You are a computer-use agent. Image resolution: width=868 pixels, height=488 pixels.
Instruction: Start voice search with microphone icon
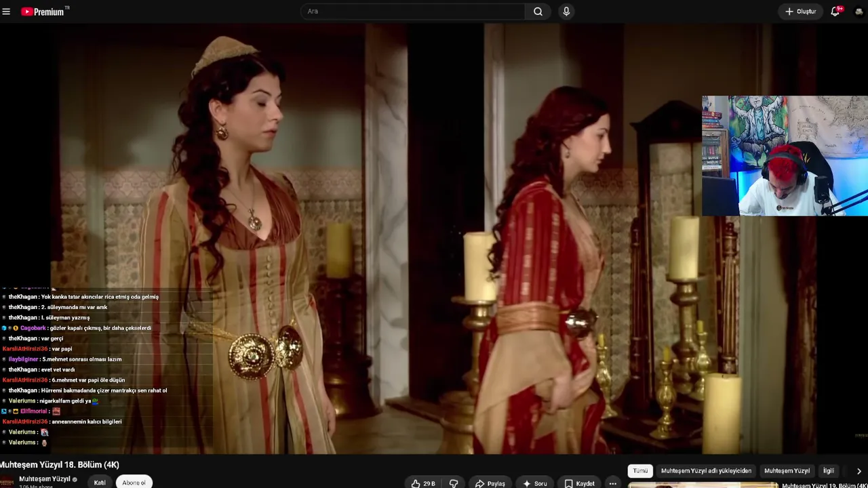(566, 12)
